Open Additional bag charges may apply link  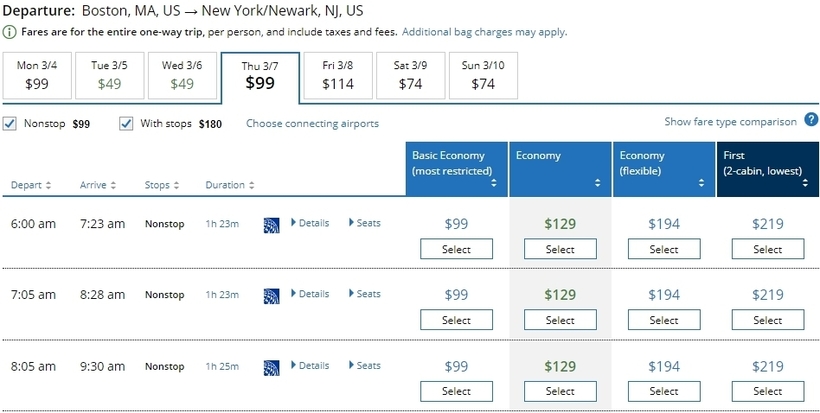tap(484, 32)
